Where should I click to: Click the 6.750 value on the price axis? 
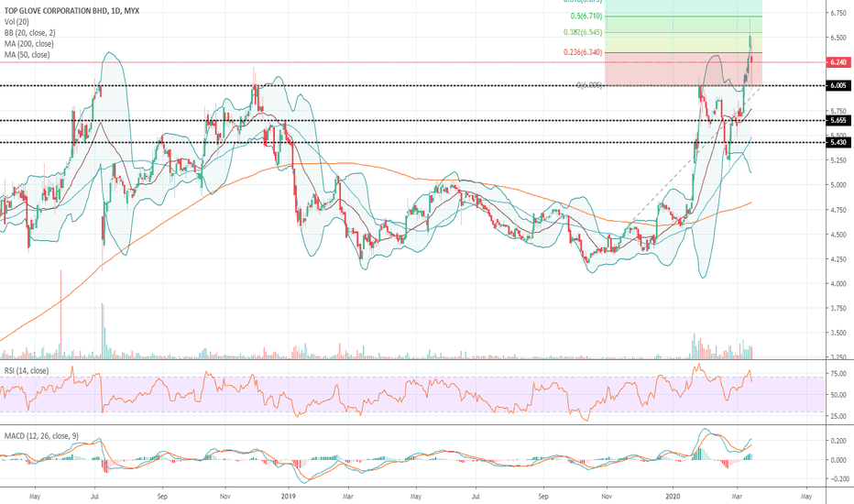(838, 13)
